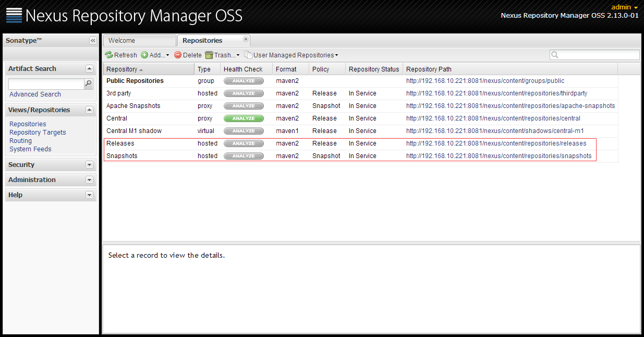This screenshot has height=337, width=644.
Task: Sort by Policy column header
Action: pos(327,69)
